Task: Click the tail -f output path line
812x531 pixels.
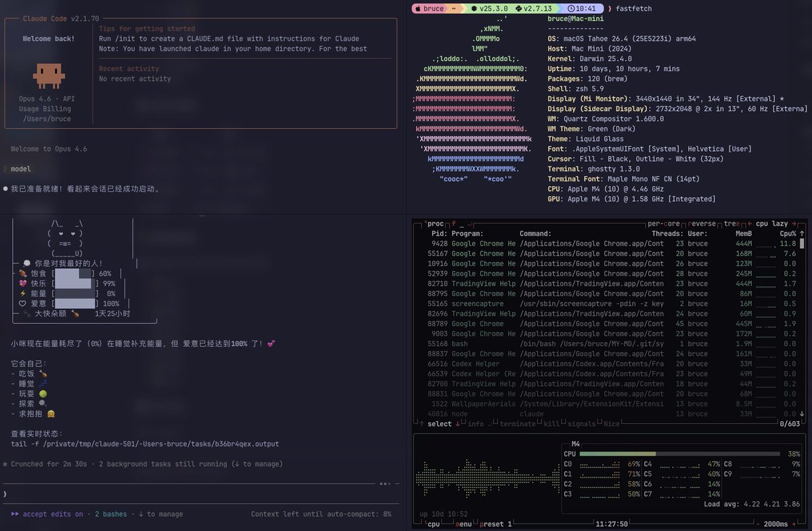Action: click(145, 444)
